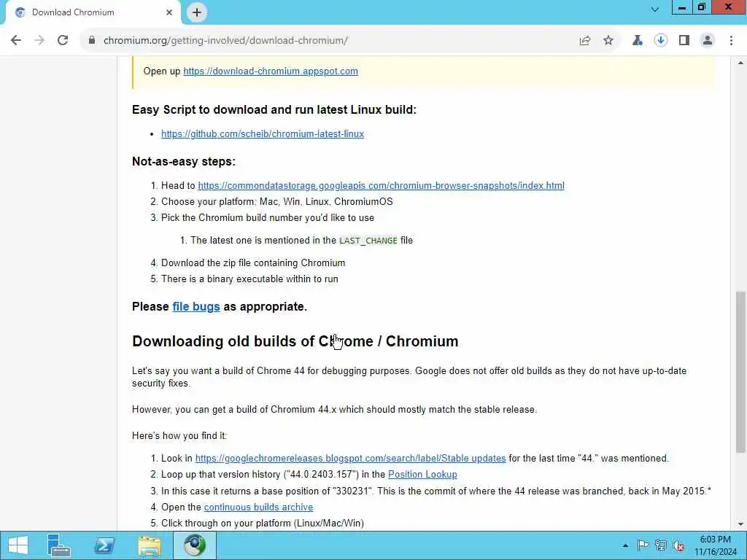
Task: Click "Choose your platform" step text
Action: (x=276, y=202)
